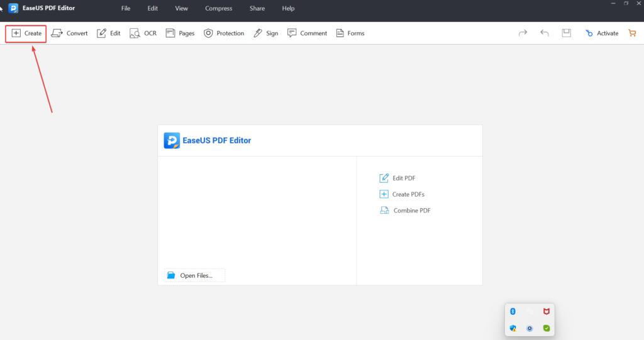This screenshot has width=644, height=340.
Task: Click the Open Files... button
Action: (195, 275)
